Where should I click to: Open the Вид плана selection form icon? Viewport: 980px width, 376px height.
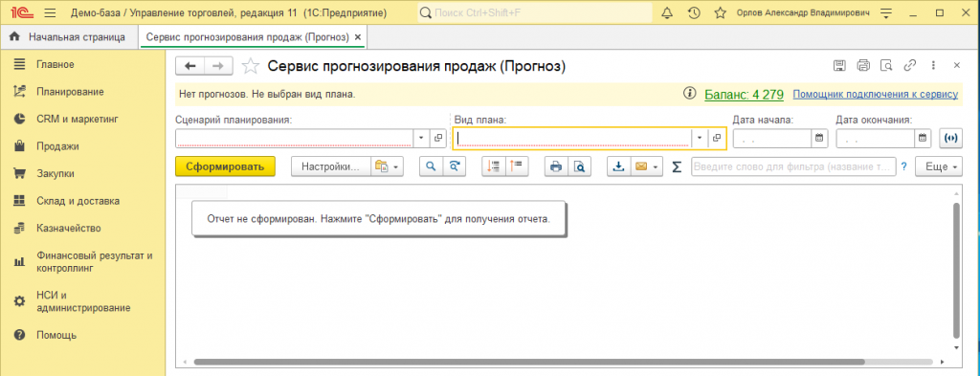click(x=717, y=138)
